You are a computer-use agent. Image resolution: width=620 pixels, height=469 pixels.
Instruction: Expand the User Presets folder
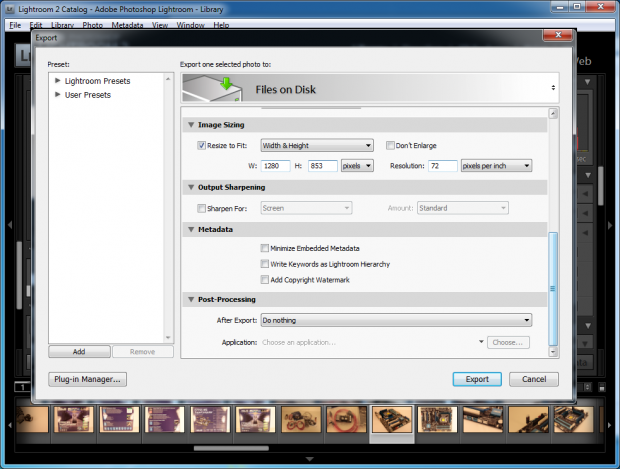(58, 95)
